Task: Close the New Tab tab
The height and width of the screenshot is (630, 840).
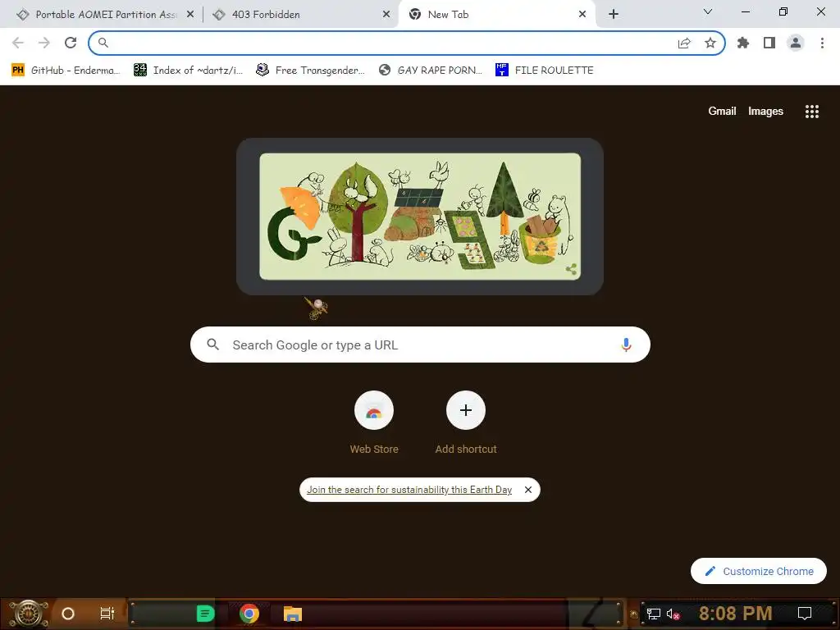Action: tap(582, 15)
